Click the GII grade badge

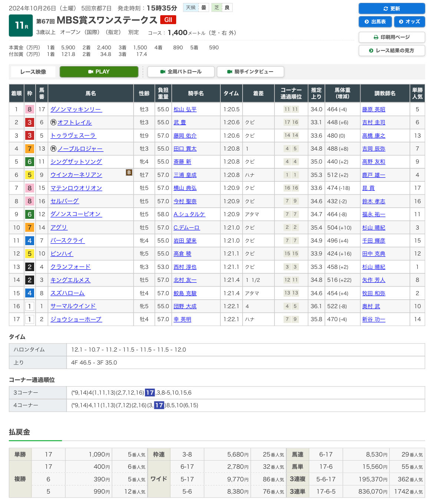tap(168, 20)
